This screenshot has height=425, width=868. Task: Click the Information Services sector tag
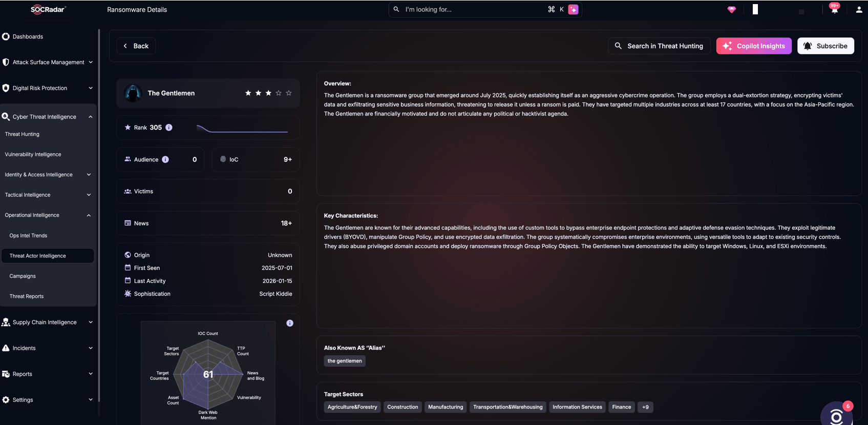[x=577, y=407]
